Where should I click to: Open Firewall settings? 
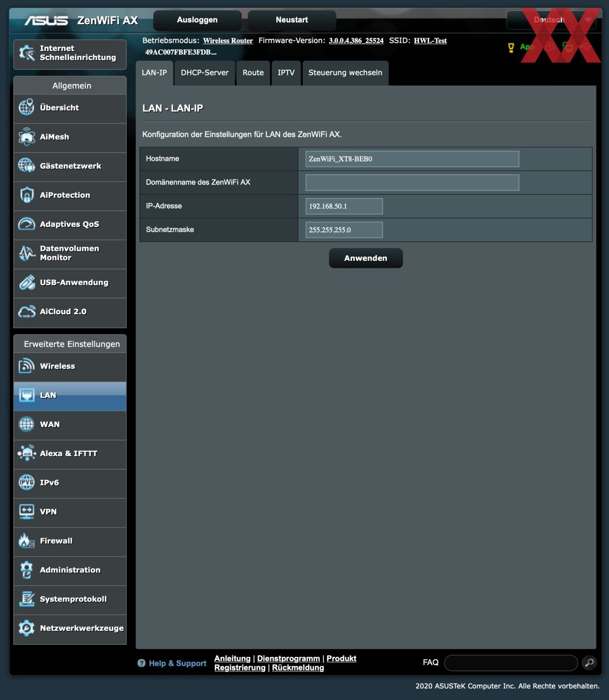pyautogui.click(x=70, y=541)
